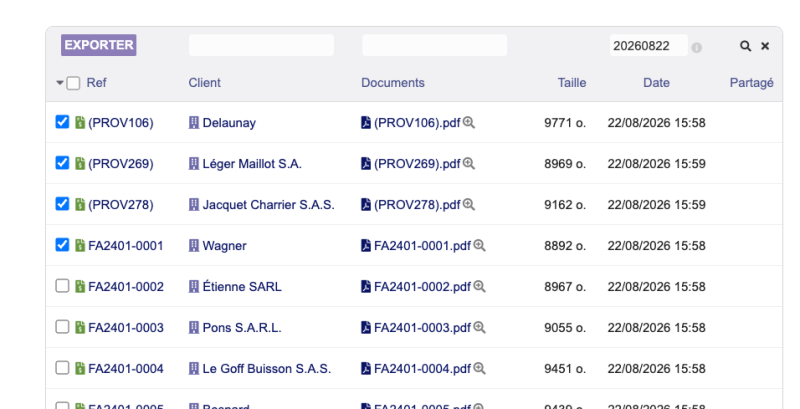
Task: Download the FA2401-0002.pdf document
Action: (416, 287)
